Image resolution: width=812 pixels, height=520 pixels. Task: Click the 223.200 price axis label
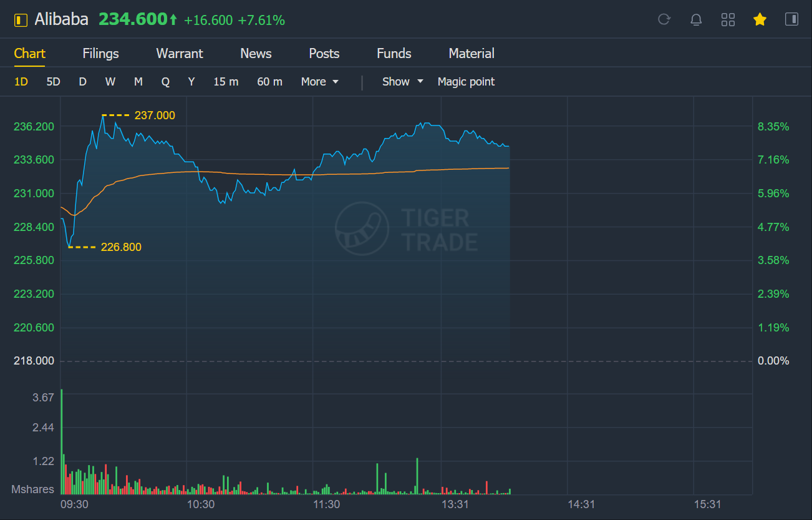click(x=34, y=294)
